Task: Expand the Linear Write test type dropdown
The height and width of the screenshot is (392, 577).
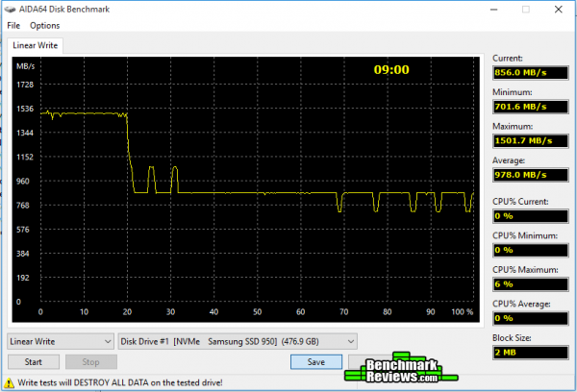Action: pyautogui.click(x=60, y=341)
